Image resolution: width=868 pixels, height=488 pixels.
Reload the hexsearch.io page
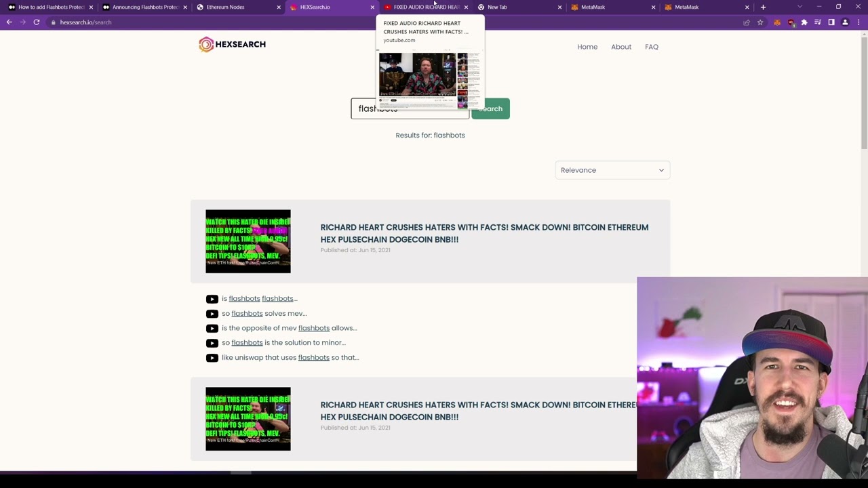37,22
